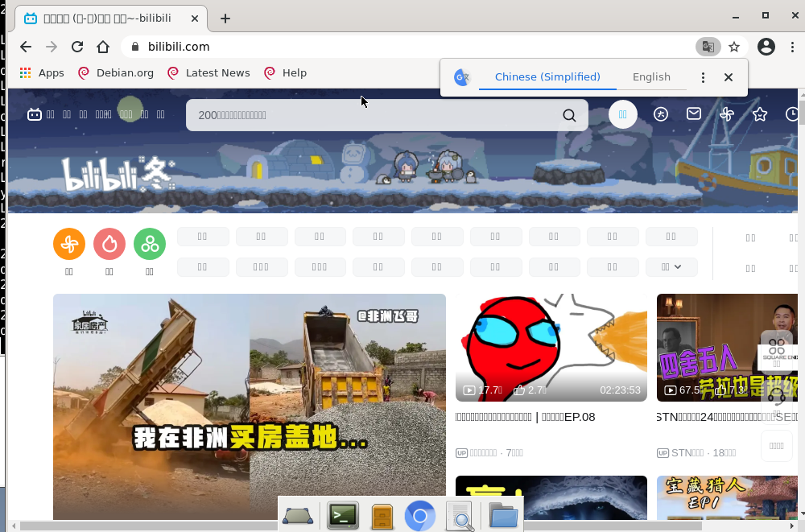This screenshot has width=805, height=532.
Task: Reload the bilibili page
Action: coord(77,47)
